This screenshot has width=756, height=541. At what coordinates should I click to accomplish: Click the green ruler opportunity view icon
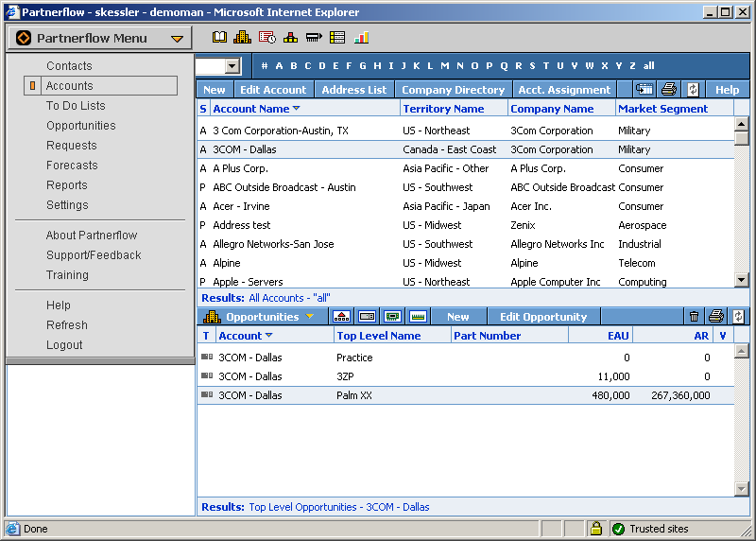click(x=418, y=317)
